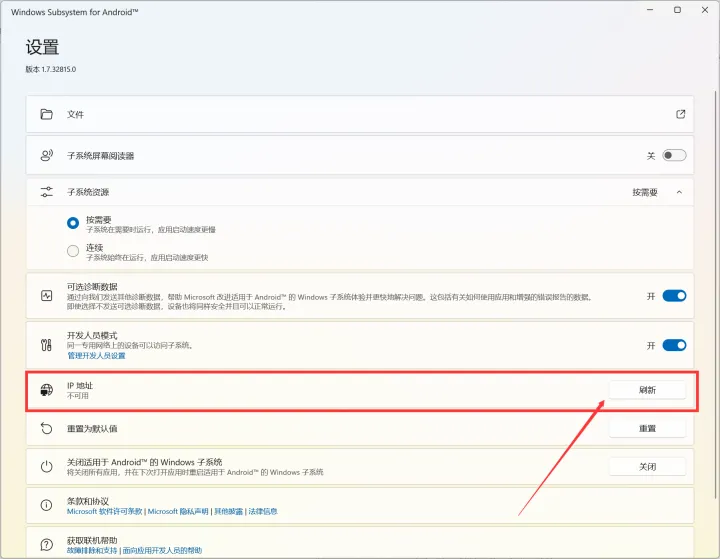Select the 按需要 radio button

coord(73,223)
